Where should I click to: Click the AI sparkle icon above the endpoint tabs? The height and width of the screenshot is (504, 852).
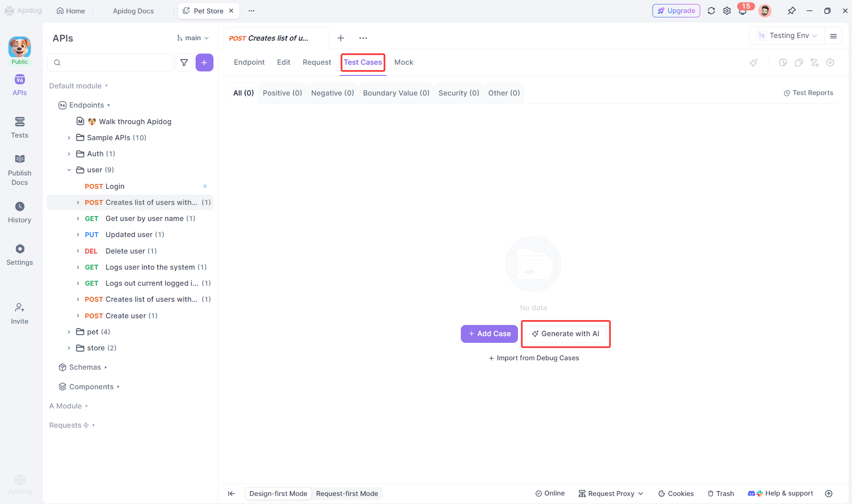click(754, 62)
